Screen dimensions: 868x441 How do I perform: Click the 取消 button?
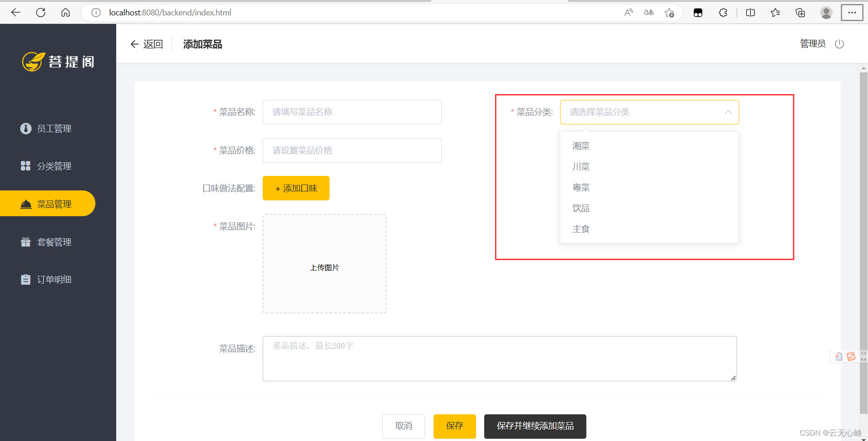pos(404,426)
